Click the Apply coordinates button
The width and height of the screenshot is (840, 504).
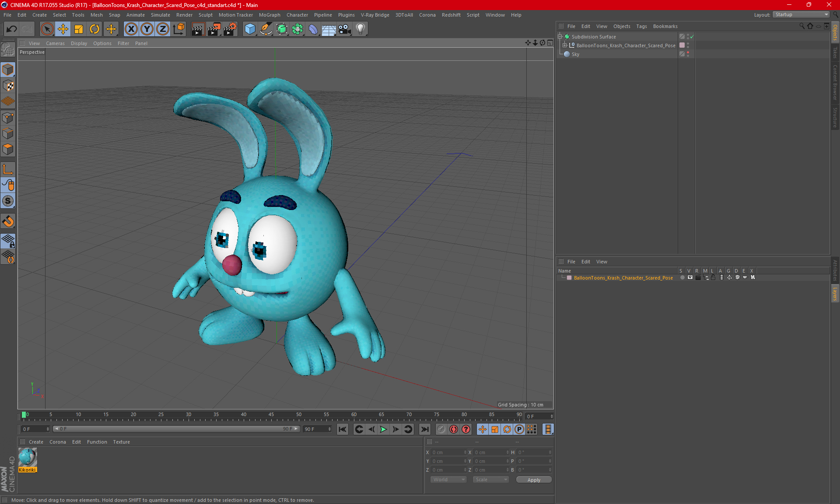click(534, 480)
